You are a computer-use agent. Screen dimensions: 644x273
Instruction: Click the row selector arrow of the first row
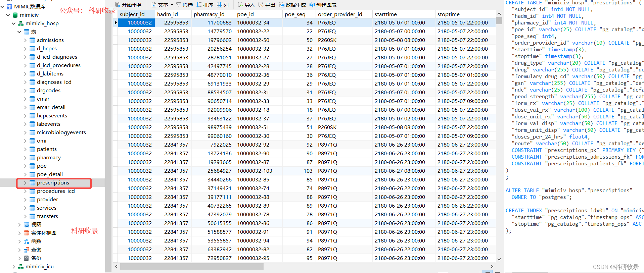(x=116, y=23)
